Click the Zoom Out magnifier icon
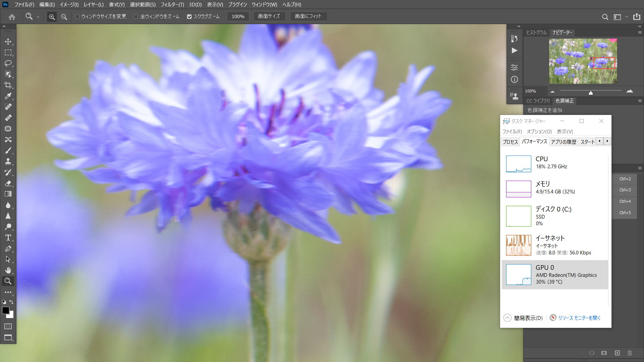Viewport: 644px width, 362px height. coord(64,16)
